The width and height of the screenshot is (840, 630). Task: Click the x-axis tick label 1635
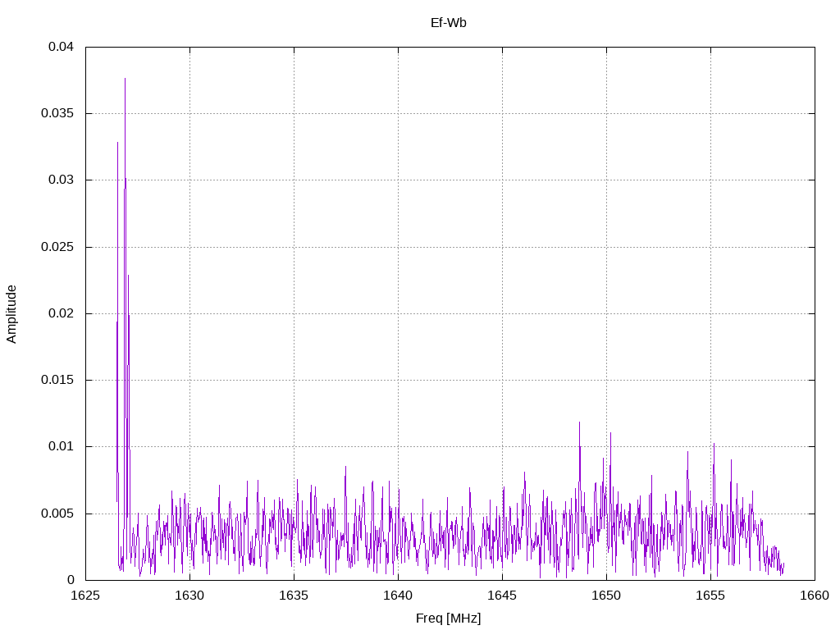[294, 596]
